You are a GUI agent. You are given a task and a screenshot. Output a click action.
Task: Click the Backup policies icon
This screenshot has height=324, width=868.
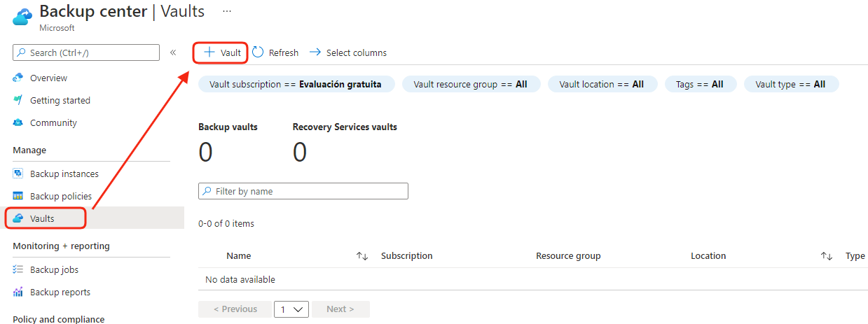(x=18, y=196)
